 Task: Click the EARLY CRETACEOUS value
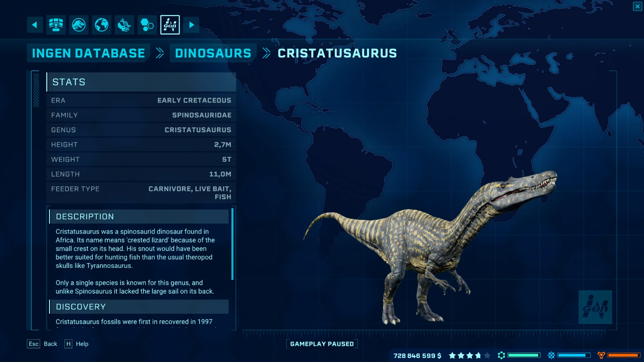click(194, 101)
